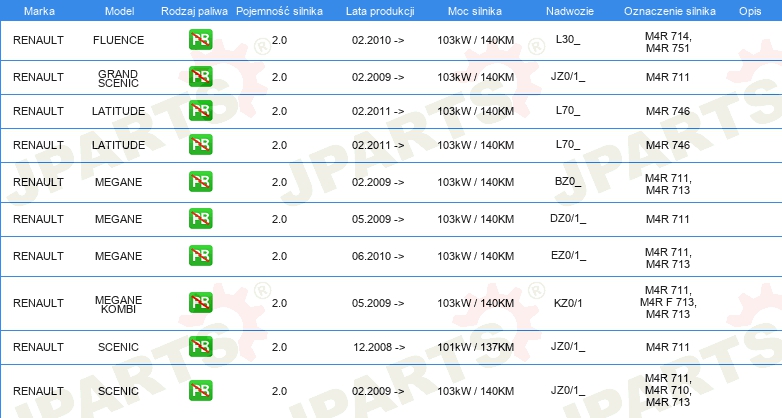The height and width of the screenshot is (418, 782).
Task: Click 103kW / 140KM in the GRAND SCENIC row
Action: [476, 77]
